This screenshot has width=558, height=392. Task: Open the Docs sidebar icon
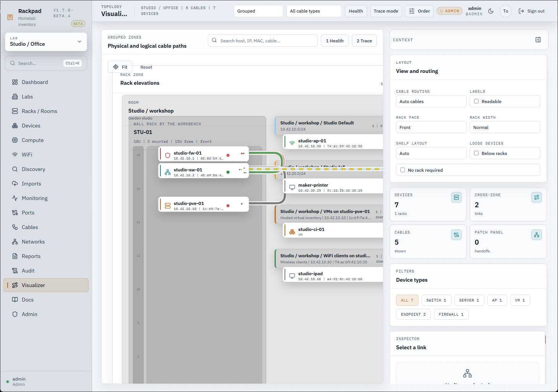point(15,300)
